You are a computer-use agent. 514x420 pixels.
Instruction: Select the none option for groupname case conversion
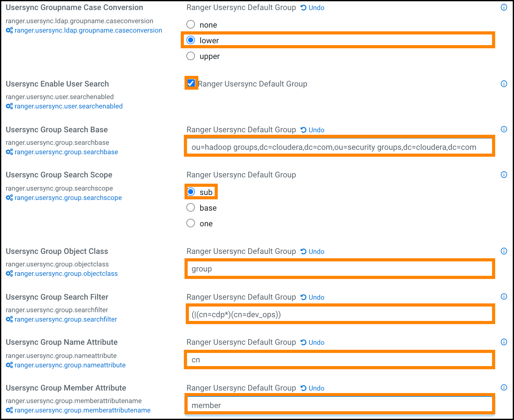(x=190, y=24)
